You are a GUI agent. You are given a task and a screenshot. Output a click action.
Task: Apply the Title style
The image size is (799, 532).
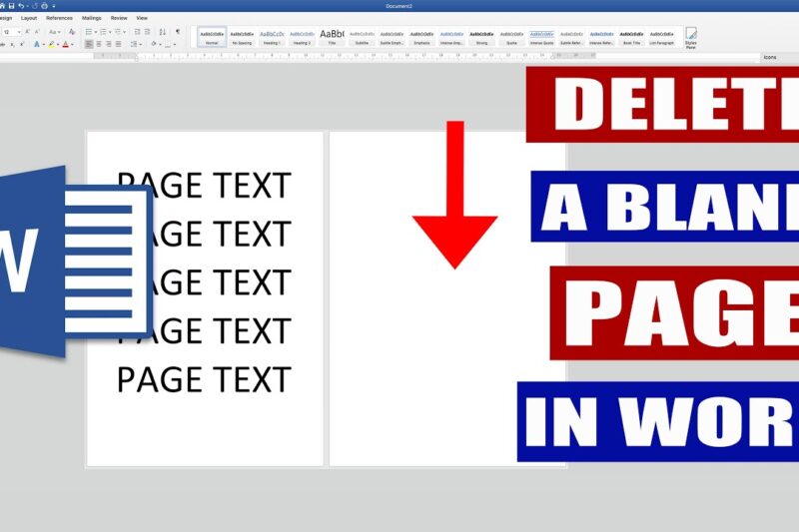332,37
